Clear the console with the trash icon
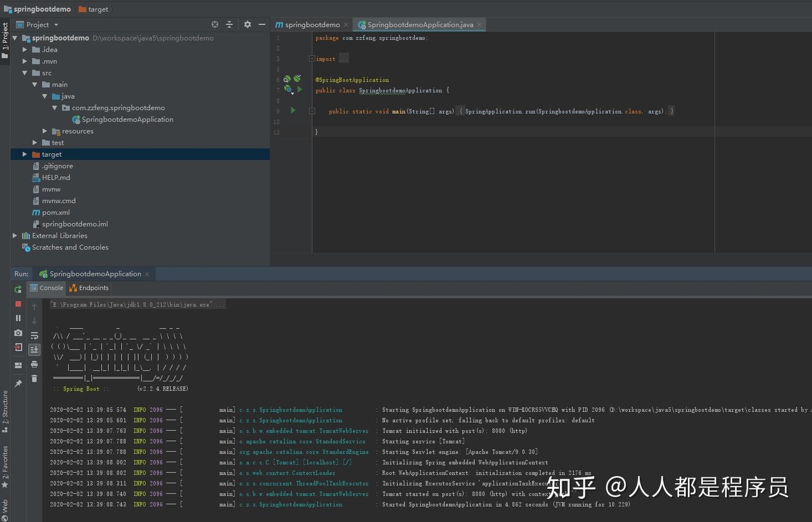The width and height of the screenshot is (812, 522). 34,379
